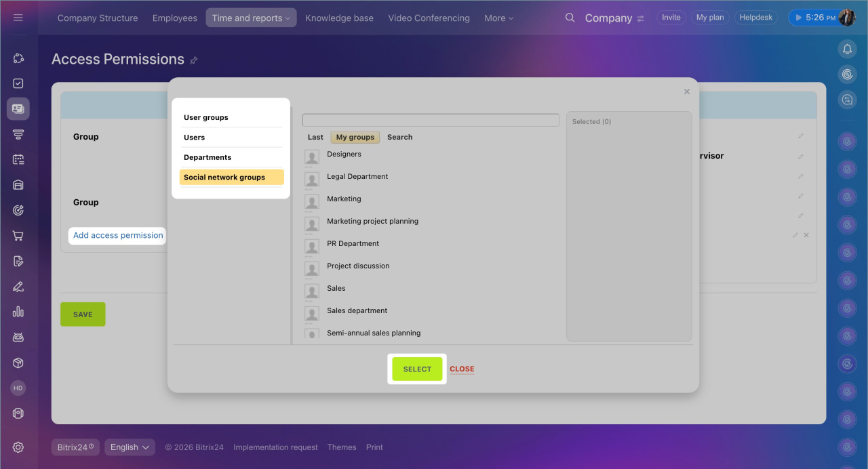Select Departments in the left list
Screen dimensions: 868x469
tap(208, 157)
